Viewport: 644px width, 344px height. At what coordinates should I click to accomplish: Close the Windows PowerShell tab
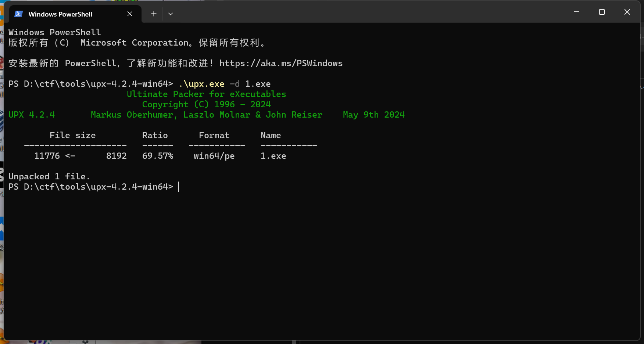[x=130, y=14]
